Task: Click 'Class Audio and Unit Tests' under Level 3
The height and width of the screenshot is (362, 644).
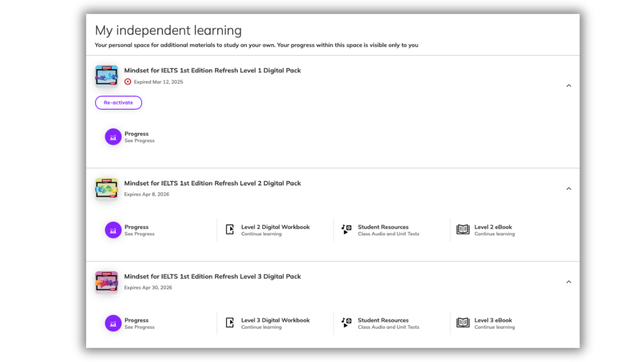Action: click(x=388, y=327)
